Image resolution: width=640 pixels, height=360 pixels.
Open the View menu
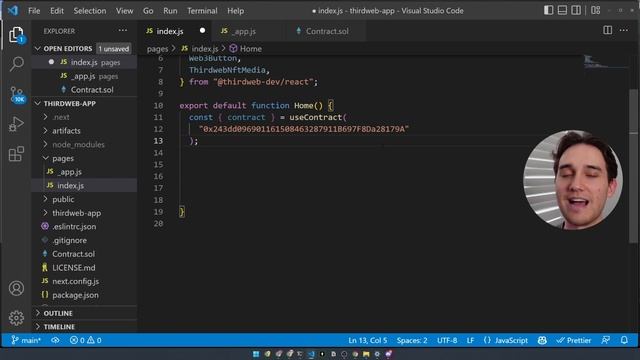click(124, 11)
